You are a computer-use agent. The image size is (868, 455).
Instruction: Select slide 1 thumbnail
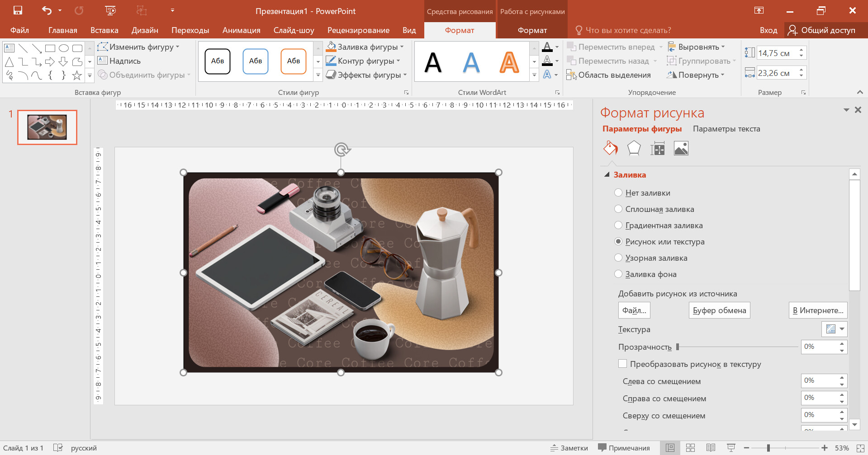tap(47, 127)
